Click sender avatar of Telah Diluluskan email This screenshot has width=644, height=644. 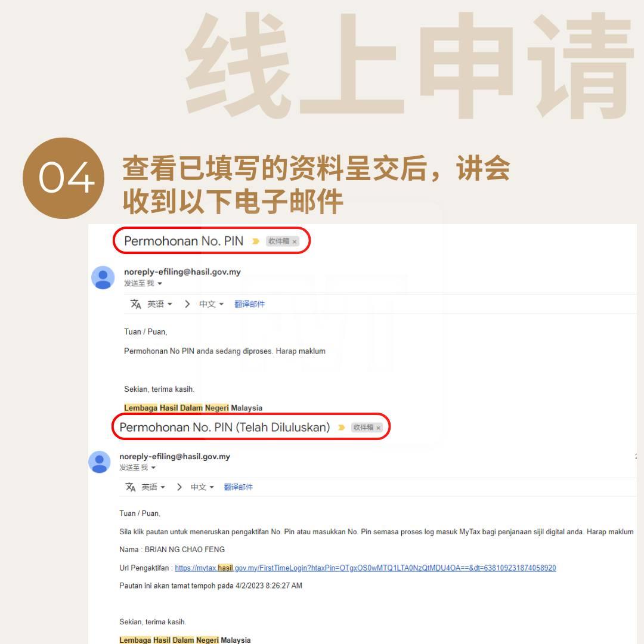pos(100,462)
